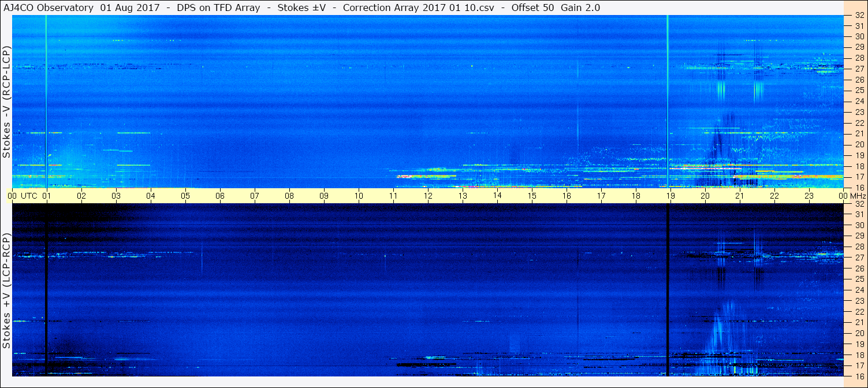This screenshot has width=868, height=388.
Task: Click the Stokes -V (RCP-LCP) axis label
Action: (x=6, y=102)
